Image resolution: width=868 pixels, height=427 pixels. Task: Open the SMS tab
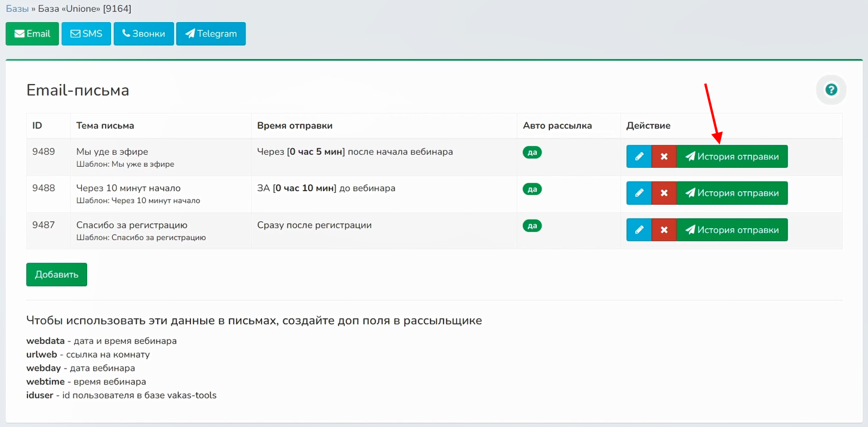pyautogui.click(x=86, y=34)
